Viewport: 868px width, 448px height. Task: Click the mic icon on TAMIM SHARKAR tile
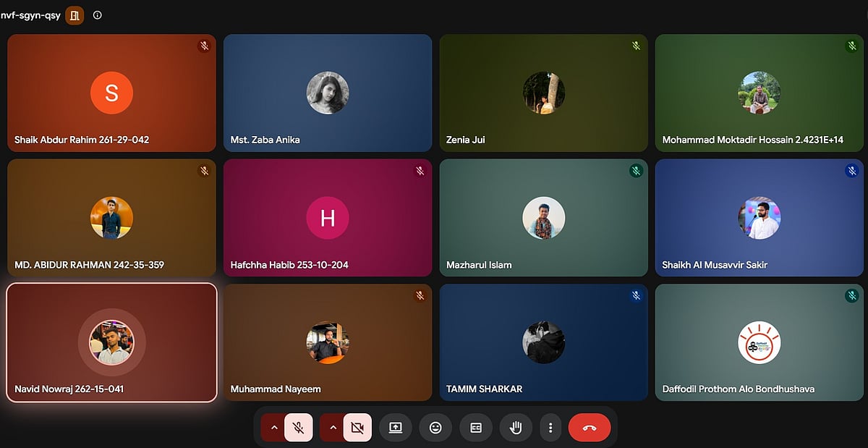(x=636, y=295)
